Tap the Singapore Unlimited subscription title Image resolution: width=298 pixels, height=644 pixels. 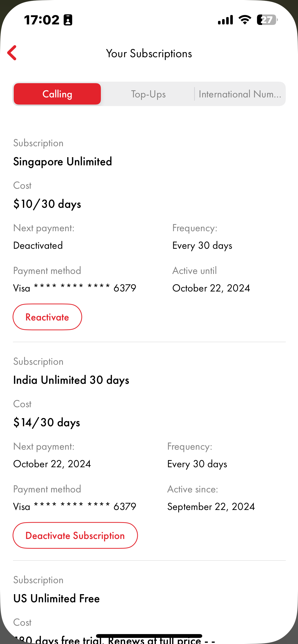63,162
